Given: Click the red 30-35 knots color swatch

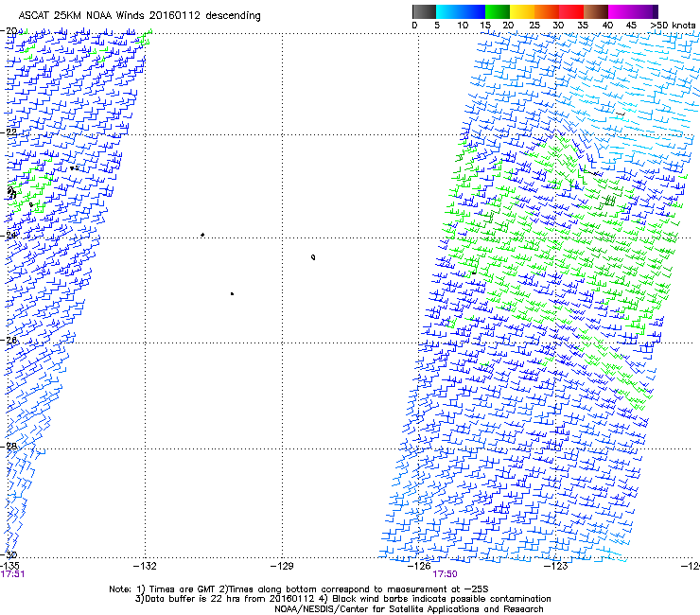Looking at the screenshot, I should tap(571, 11).
